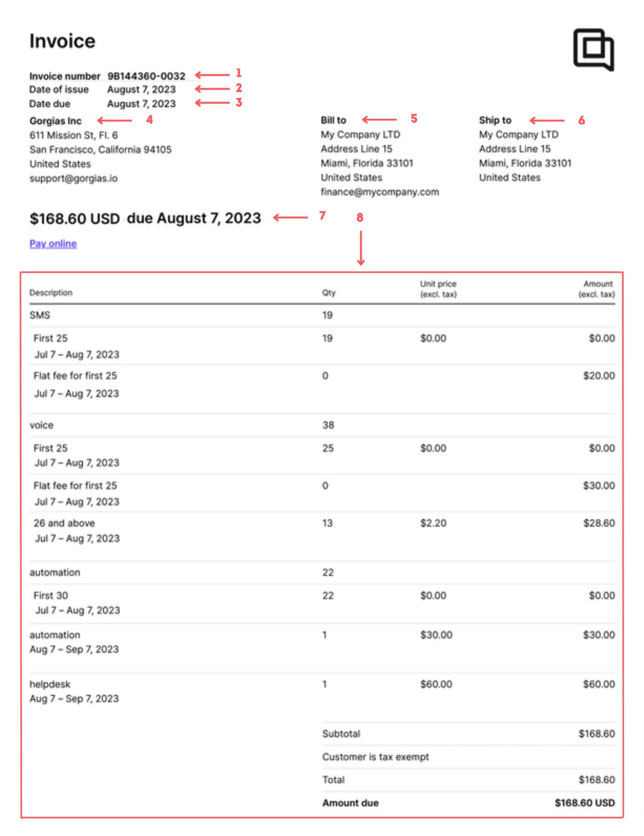Viewport: 644px width, 836px height.
Task: Click the red downward arrow under 8
Action: click(361, 248)
